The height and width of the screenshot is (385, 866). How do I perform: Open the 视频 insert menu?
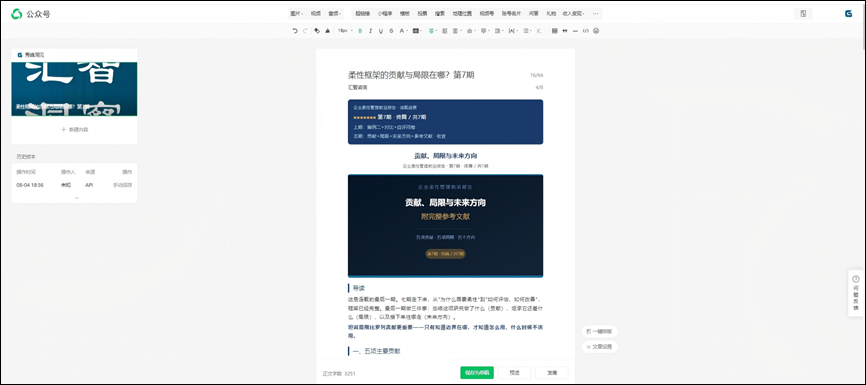(315, 13)
